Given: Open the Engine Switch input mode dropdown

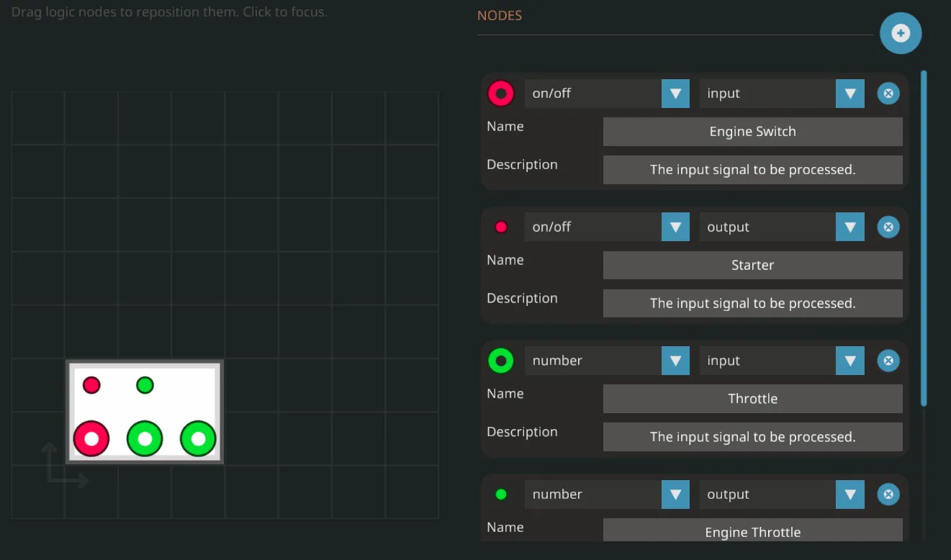Looking at the screenshot, I should pyautogui.click(x=781, y=94).
